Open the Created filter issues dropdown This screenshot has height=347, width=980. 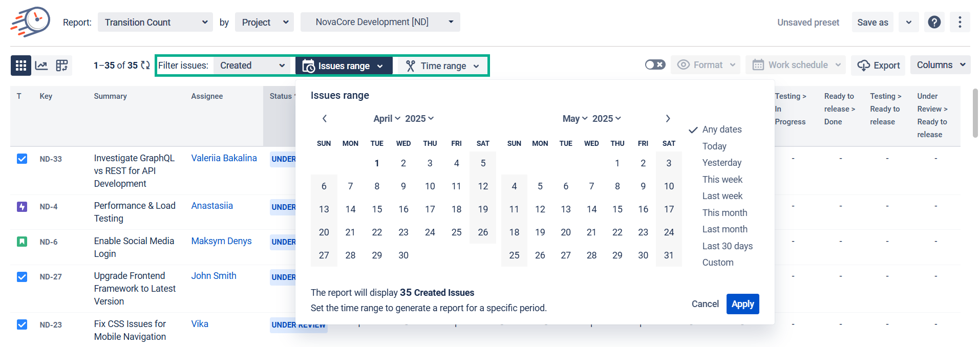[251, 66]
